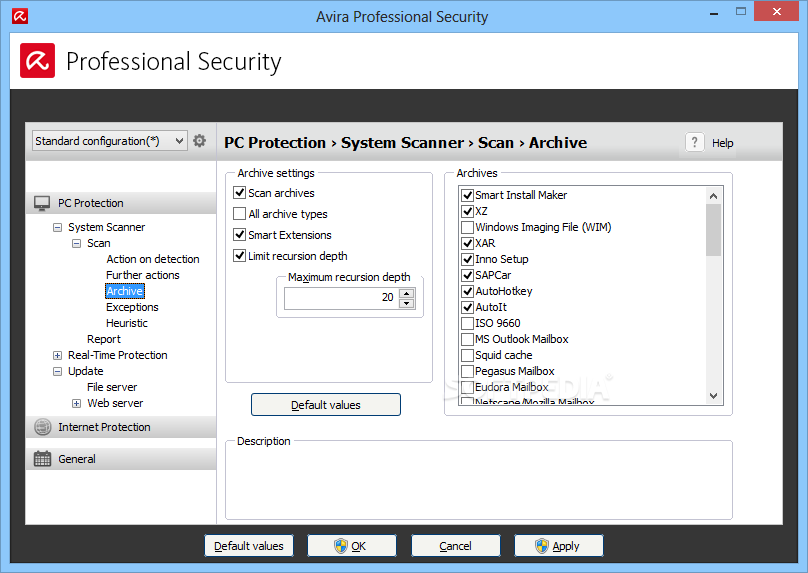
Task: Open the Internet Protection section
Action: (x=121, y=427)
